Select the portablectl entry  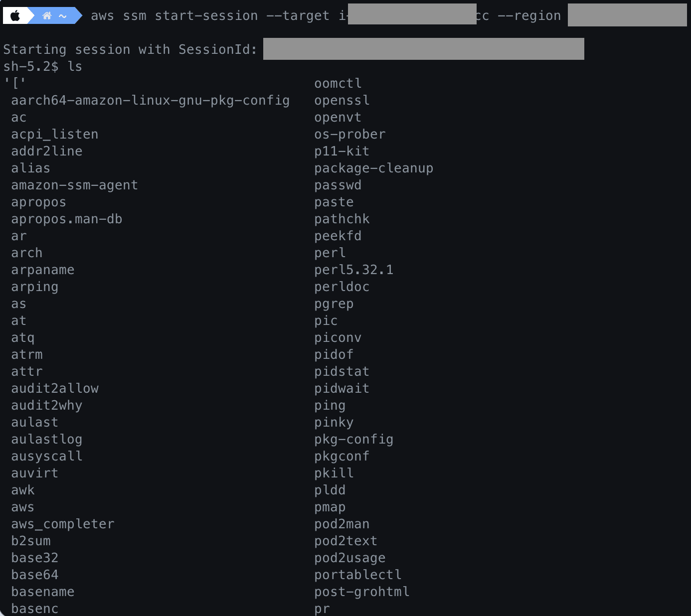[357, 575]
